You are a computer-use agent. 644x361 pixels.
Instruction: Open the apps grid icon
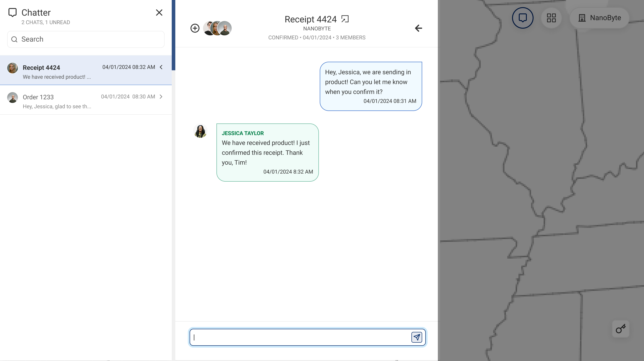[x=551, y=18]
